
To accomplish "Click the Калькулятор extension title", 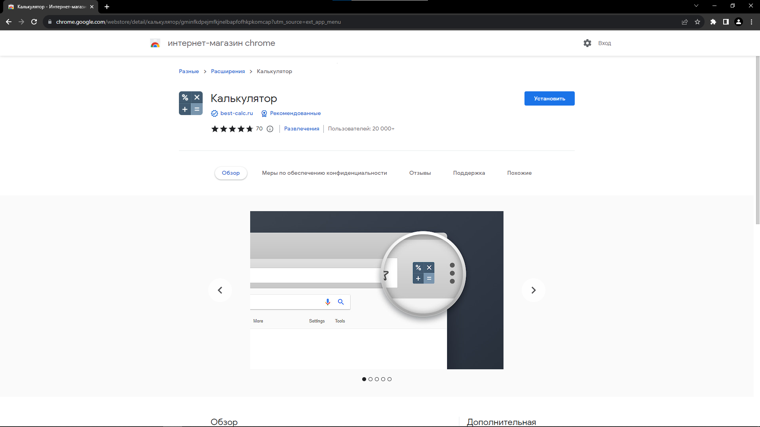I will click(244, 98).
